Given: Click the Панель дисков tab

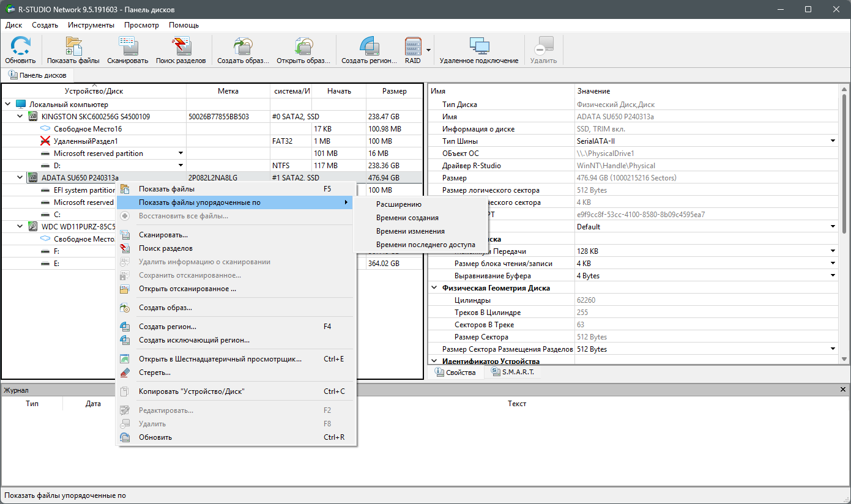Looking at the screenshot, I should (x=37, y=75).
